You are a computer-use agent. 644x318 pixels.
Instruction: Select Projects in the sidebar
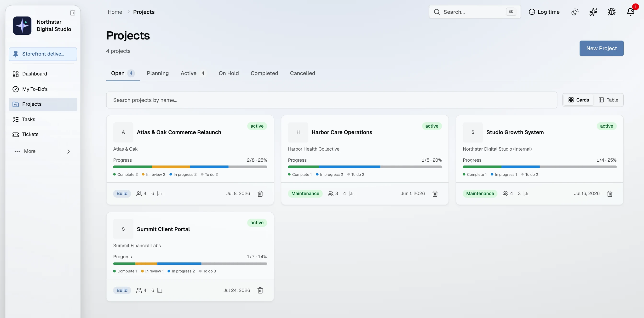click(x=43, y=104)
